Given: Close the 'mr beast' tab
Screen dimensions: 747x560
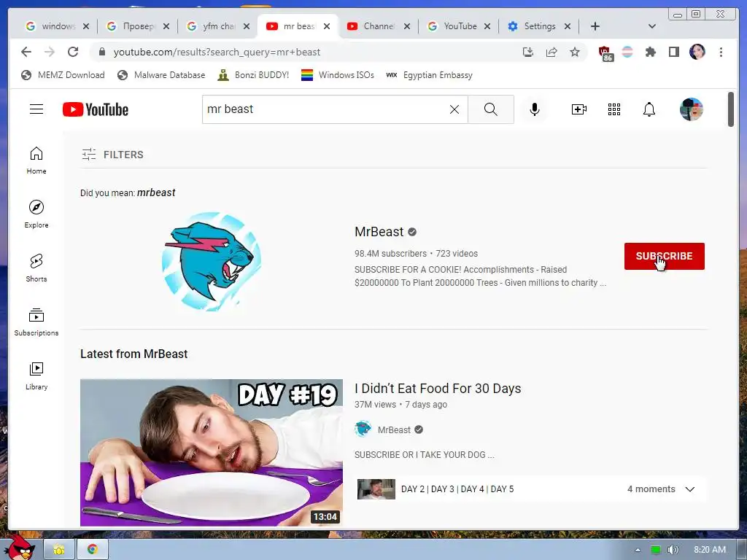Looking at the screenshot, I should pos(327,26).
